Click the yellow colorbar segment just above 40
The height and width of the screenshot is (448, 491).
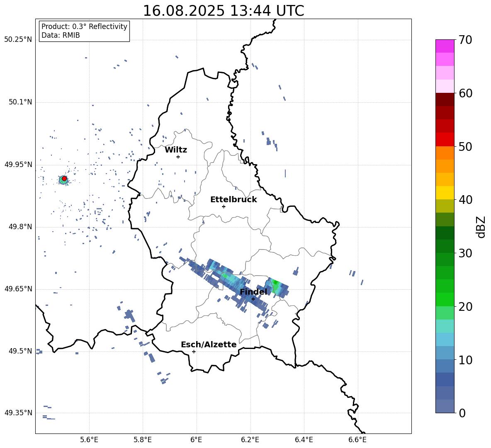click(x=445, y=193)
